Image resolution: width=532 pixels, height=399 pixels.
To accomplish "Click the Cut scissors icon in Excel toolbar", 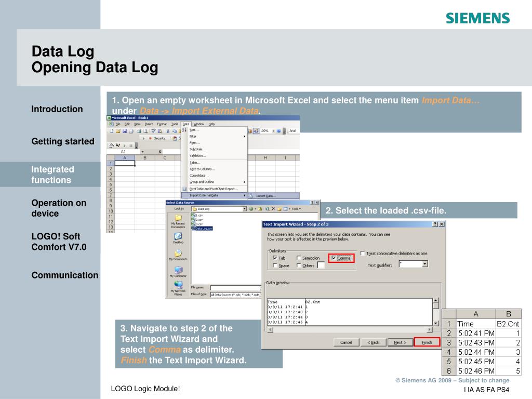I will [168, 131].
